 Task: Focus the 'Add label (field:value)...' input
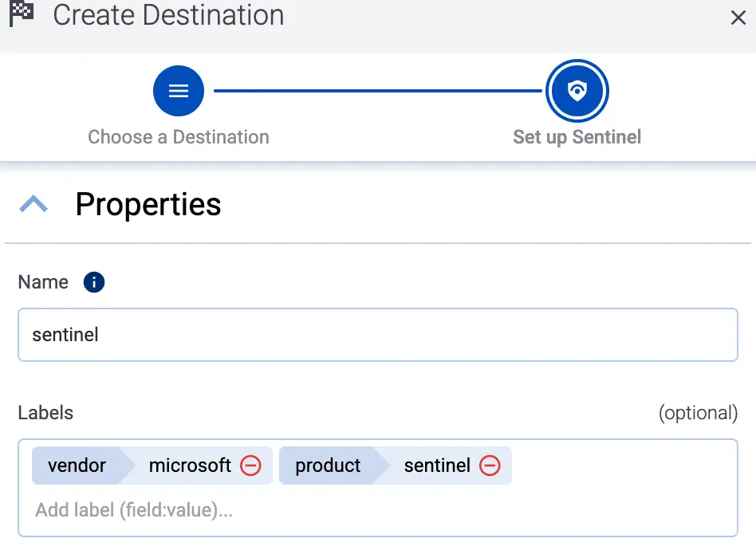pyautogui.click(x=378, y=510)
